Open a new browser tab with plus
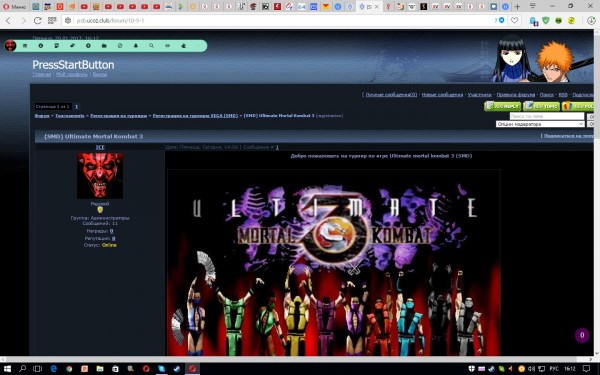600x375 pixels. [x=517, y=7]
